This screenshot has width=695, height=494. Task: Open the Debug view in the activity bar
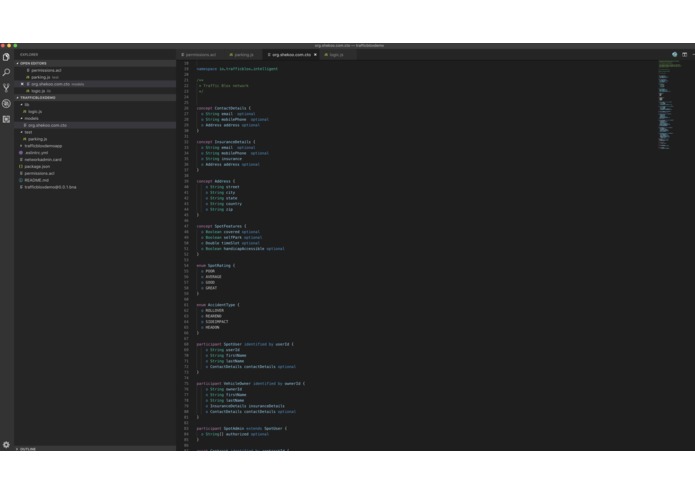click(x=6, y=104)
